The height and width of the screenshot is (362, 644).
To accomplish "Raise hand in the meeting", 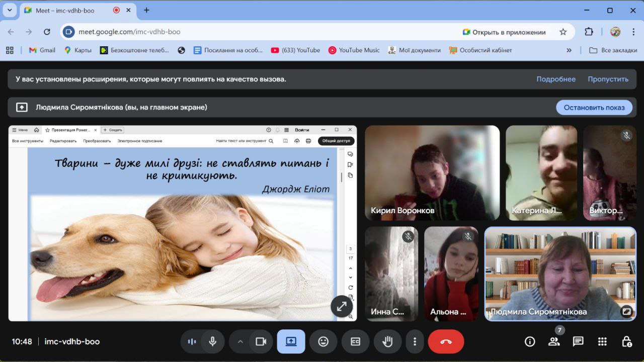I will [x=387, y=341].
